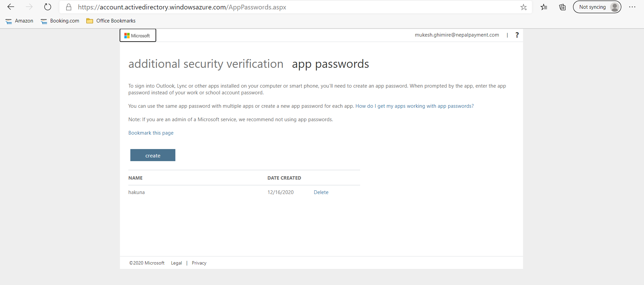
Task: Open the Collections icon
Action: point(562,7)
